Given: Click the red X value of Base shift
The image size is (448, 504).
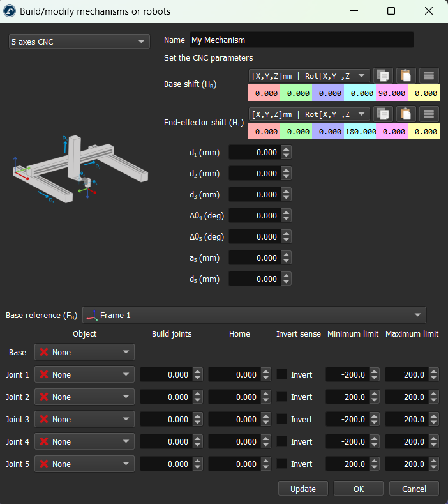Looking at the screenshot, I should pyautogui.click(x=264, y=93).
